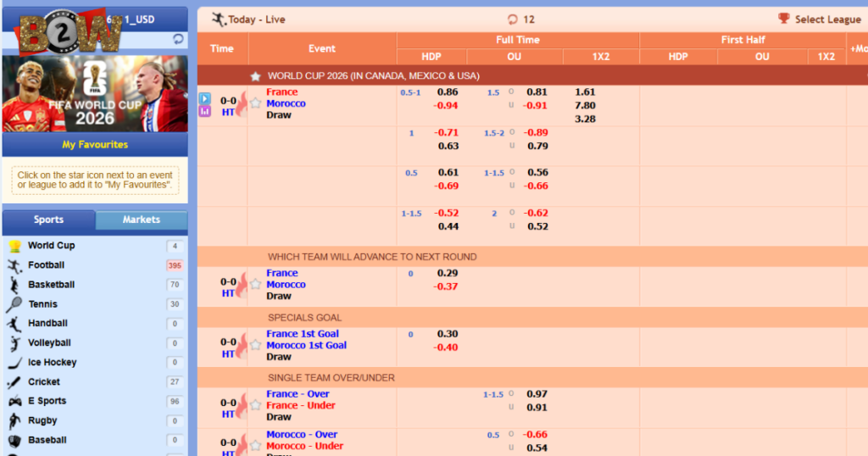Screen dimensions: 868x456
Task: Click the refresh icon under the account name
Action: 178,39
